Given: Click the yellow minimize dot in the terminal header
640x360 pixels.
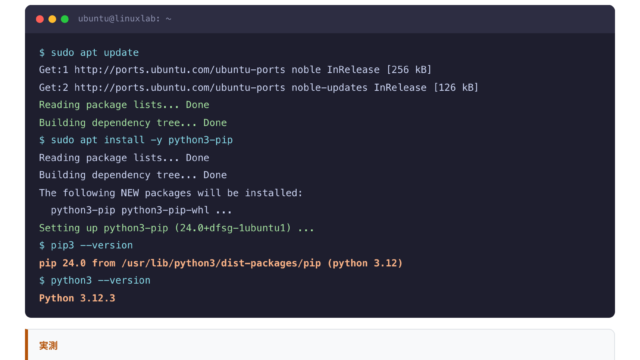Looking at the screenshot, I should pyautogui.click(x=52, y=19).
